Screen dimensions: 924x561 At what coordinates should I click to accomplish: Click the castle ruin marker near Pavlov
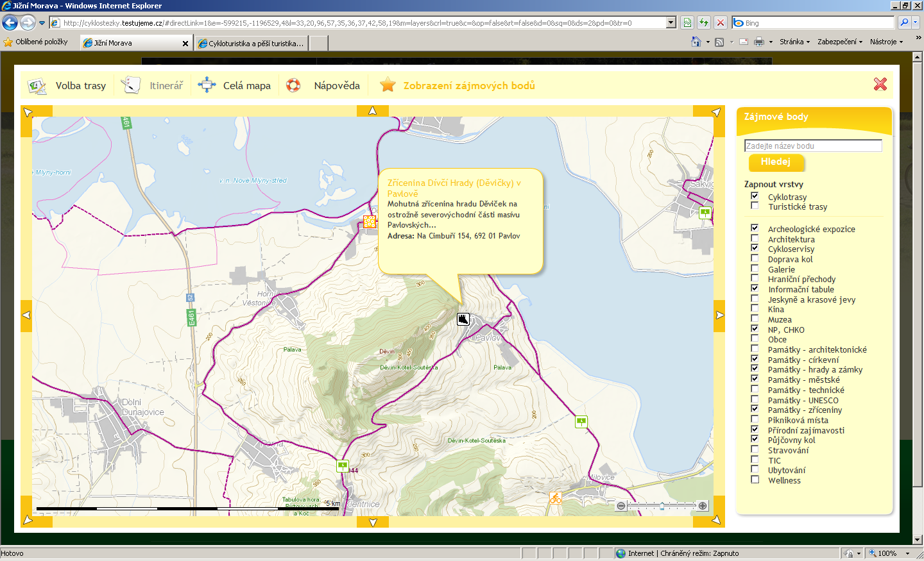463,319
